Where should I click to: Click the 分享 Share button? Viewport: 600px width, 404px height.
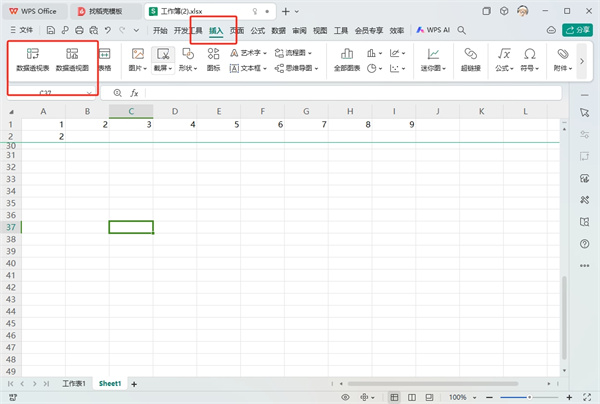577,30
